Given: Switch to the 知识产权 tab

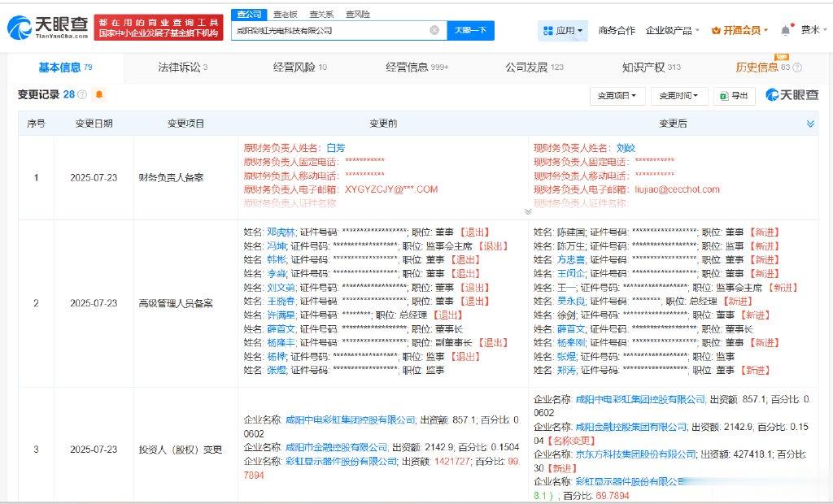Looking at the screenshot, I should coord(652,67).
